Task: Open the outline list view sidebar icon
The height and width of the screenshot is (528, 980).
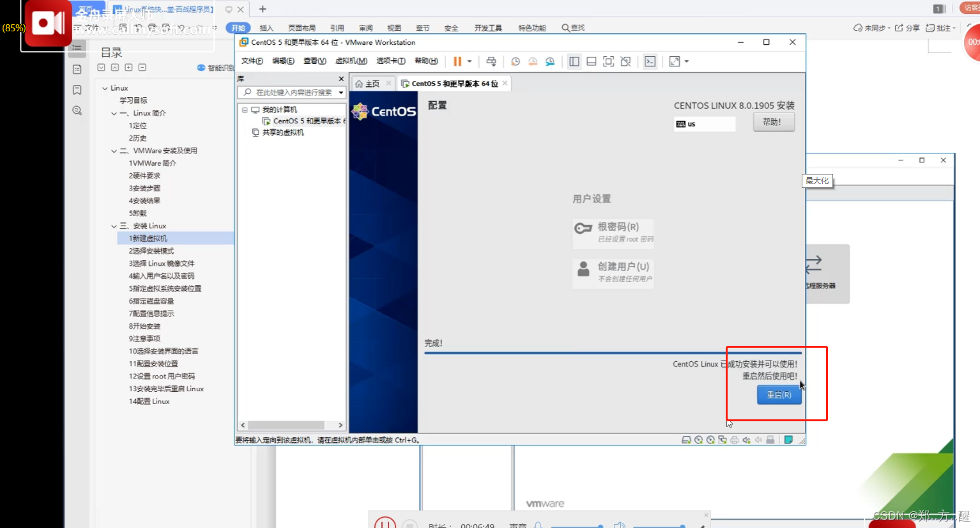Action: pos(77,48)
